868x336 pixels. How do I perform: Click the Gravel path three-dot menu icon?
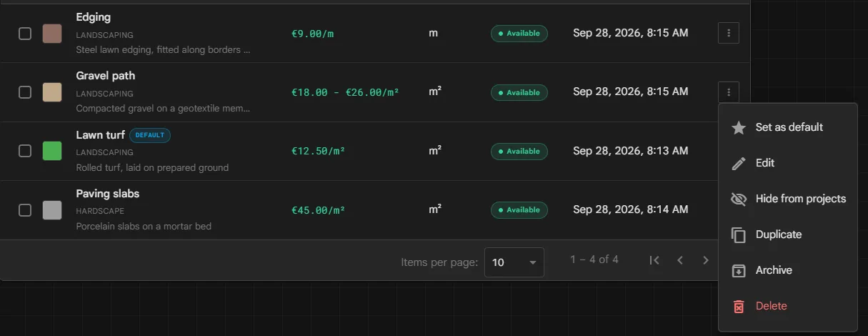tap(728, 92)
